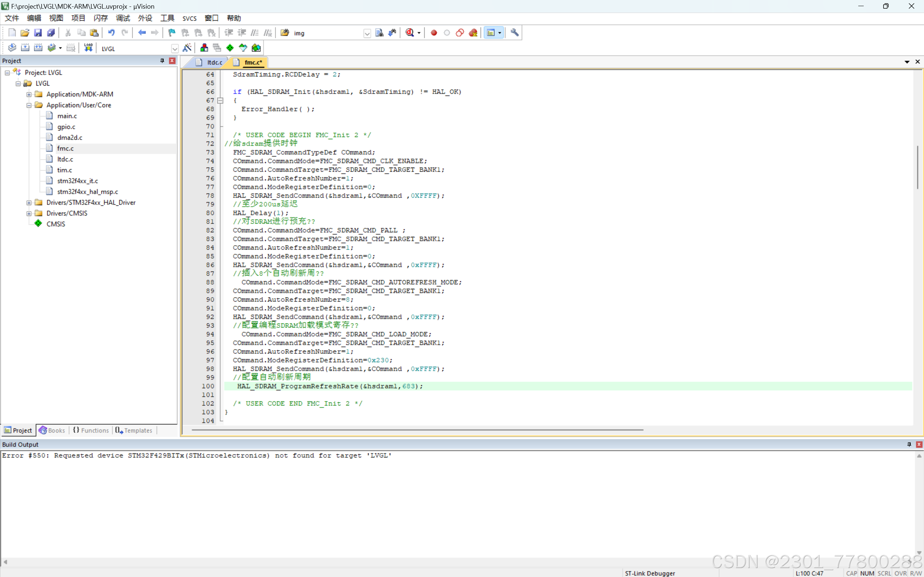Open Options for Target magic wand icon
This screenshot has height=577, width=924.
(187, 48)
